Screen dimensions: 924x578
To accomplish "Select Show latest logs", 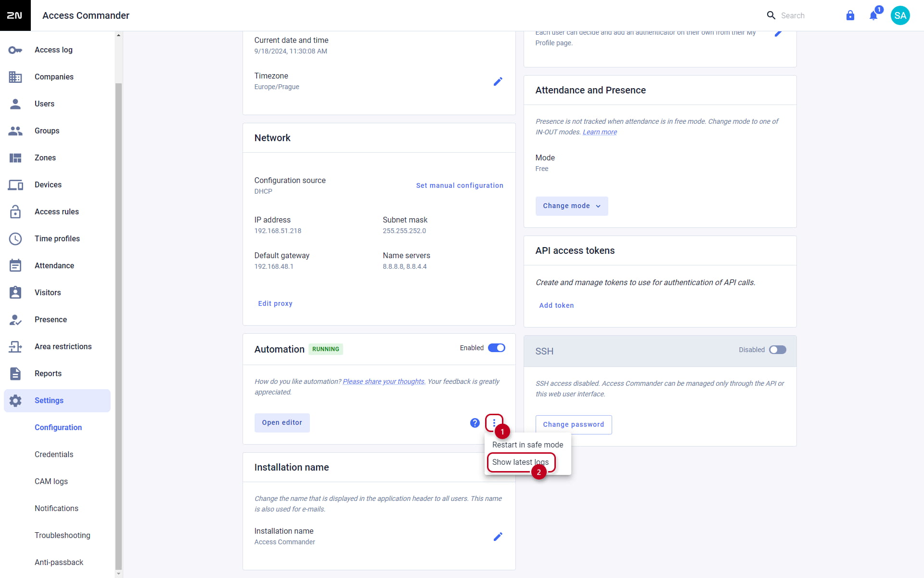I will [x=520, y=462].
